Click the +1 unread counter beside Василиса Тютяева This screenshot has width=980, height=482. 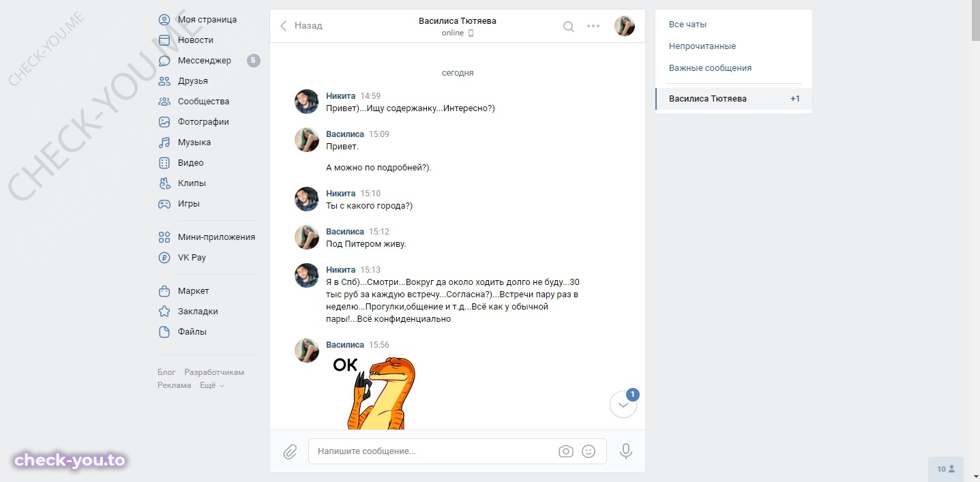tap(795, 99)
